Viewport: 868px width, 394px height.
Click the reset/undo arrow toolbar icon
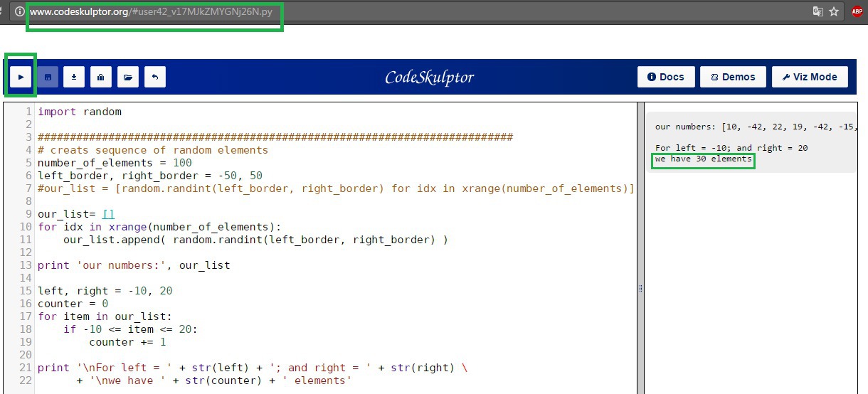coord(155,77)
